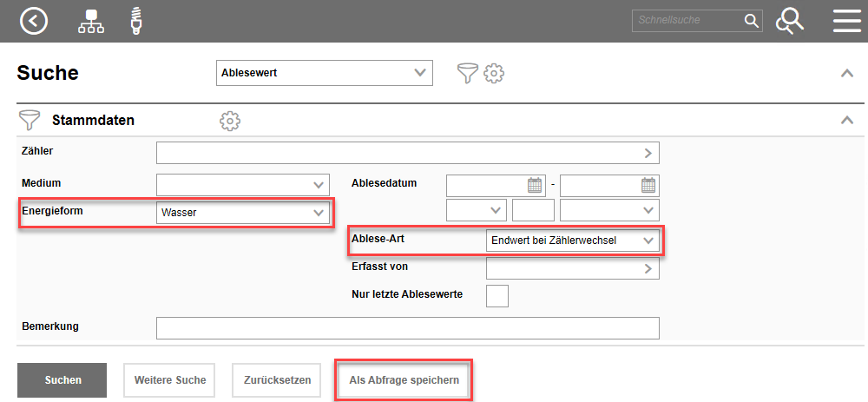Go back with the circled arrow icon
Screen dimensions: 868x402
tap(34, 21)
